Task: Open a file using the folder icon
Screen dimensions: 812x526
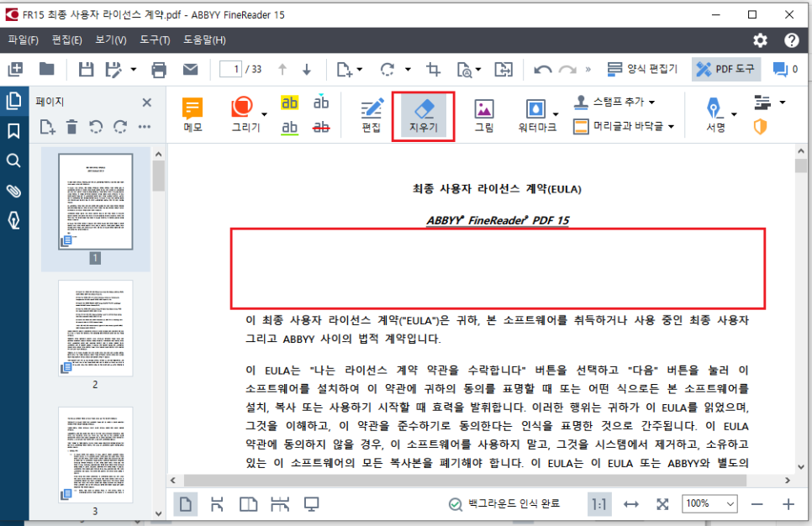Action: point(46,68)
